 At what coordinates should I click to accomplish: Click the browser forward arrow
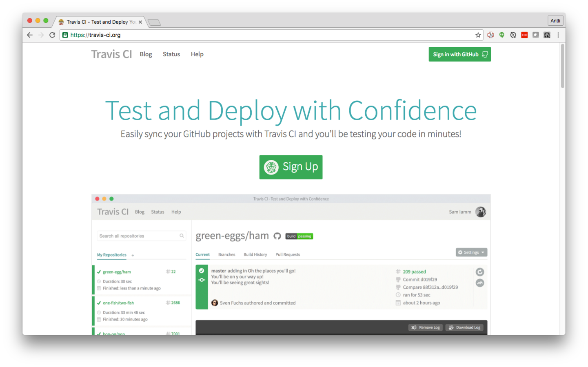(x=41, y=35)
